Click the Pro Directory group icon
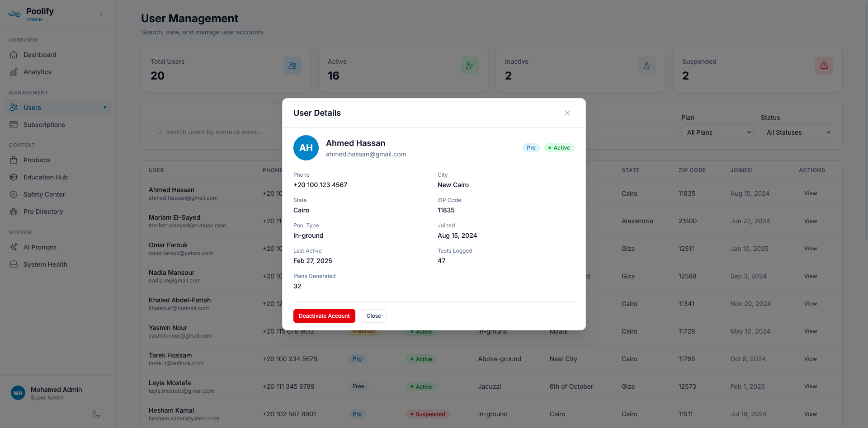This screenshot has width=868, height=428. click(x=14, y=212)
